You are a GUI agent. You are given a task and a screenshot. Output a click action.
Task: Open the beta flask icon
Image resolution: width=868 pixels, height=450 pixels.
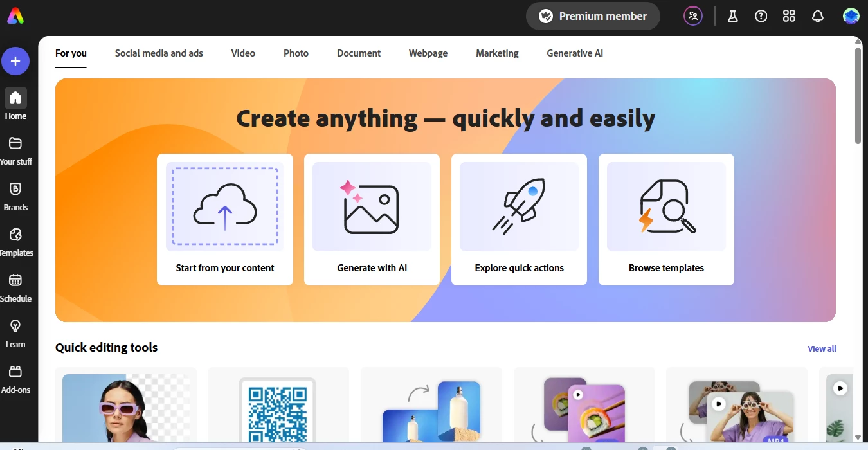(x=733, y=16)
